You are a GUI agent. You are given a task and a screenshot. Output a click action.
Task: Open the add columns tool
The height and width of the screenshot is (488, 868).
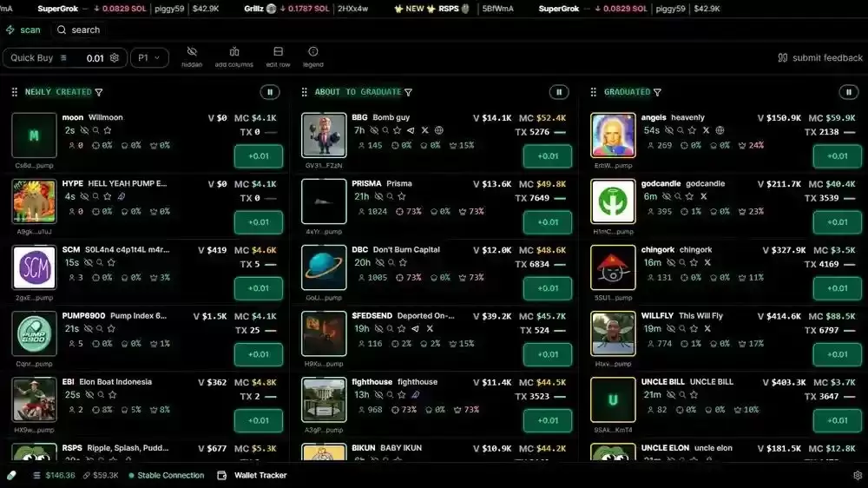(233, 57)
